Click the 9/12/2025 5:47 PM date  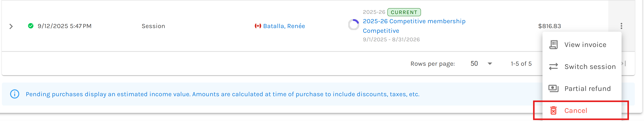(x=64, y=26)
